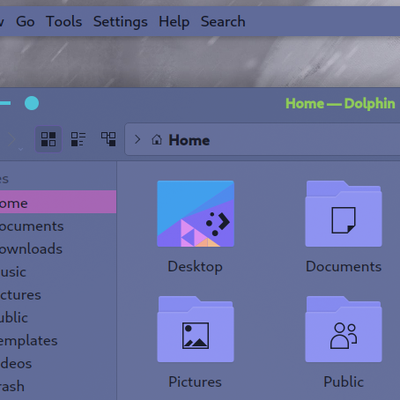Click the house icon in location bar

click(157, 139)
